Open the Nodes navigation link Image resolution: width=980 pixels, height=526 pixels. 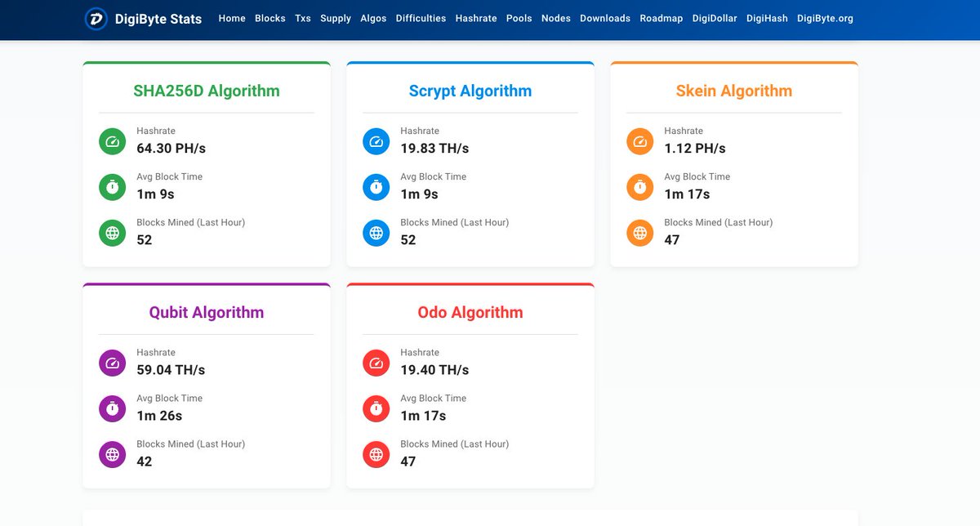click(x=556, y=18)
